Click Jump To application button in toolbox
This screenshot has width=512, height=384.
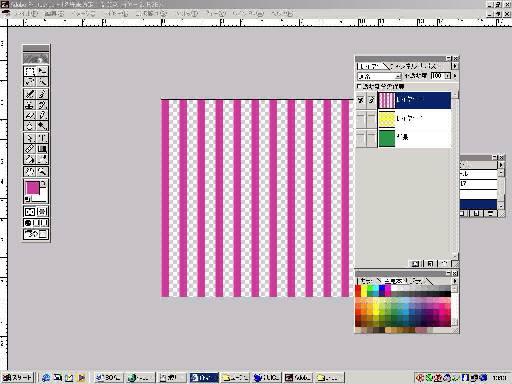[x=36, y=234]
